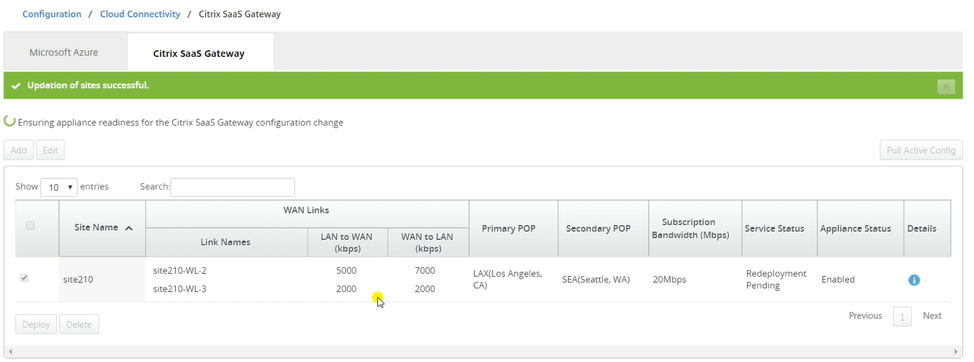
Task: Click the 20Mbps subscription bandwidth cell
Action: (x=694, y=279)
